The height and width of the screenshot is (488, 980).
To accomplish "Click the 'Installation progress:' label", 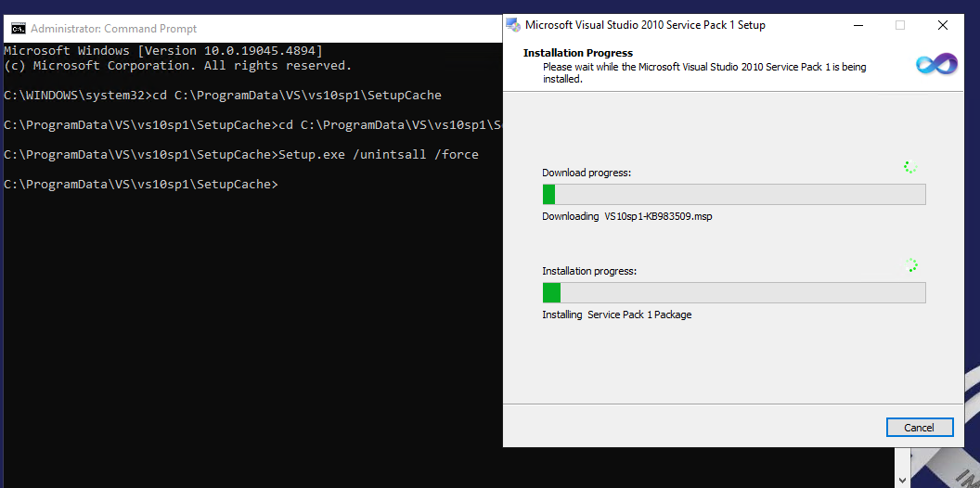I will click(589, 271).
